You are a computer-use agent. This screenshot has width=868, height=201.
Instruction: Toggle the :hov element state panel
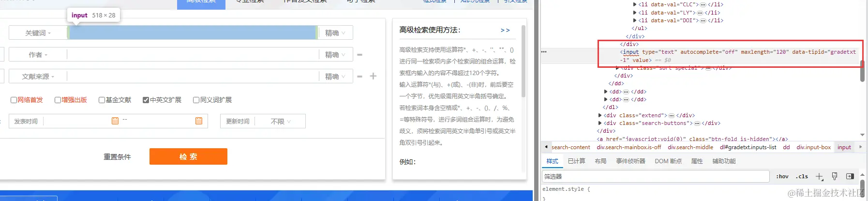tap(782, 176)
